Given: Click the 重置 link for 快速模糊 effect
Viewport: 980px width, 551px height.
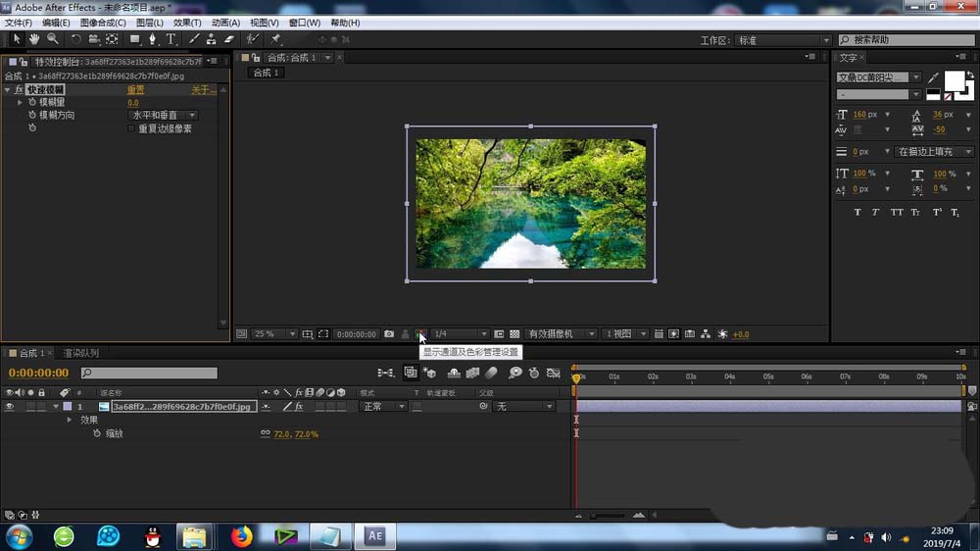Looking at the screenshot, I should (x=135, y=89).
